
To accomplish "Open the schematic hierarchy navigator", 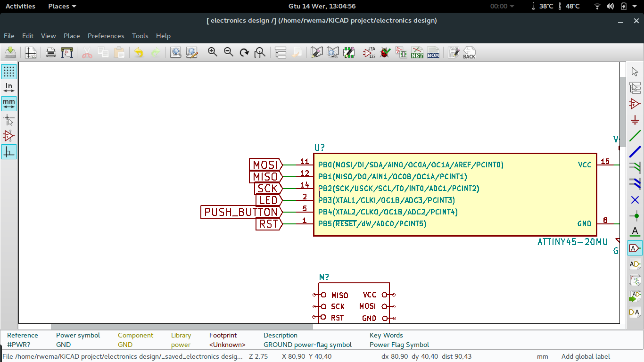I will point(281,52).
